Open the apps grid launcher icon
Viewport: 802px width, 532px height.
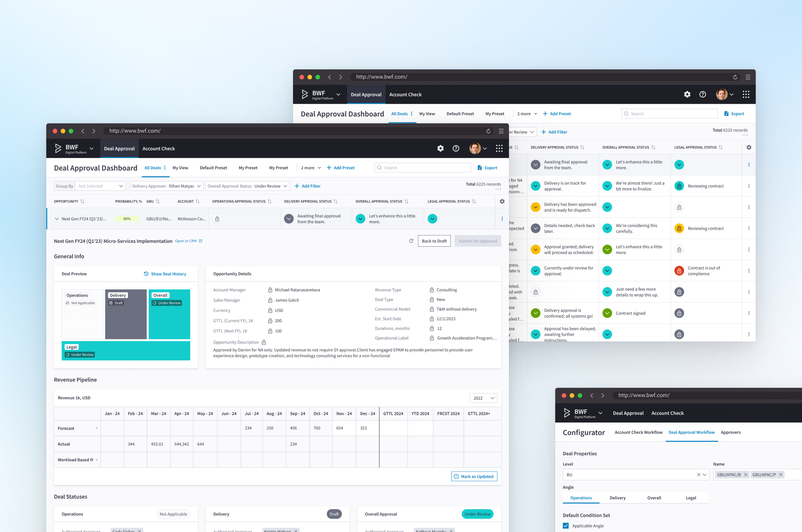coord(499,148)
